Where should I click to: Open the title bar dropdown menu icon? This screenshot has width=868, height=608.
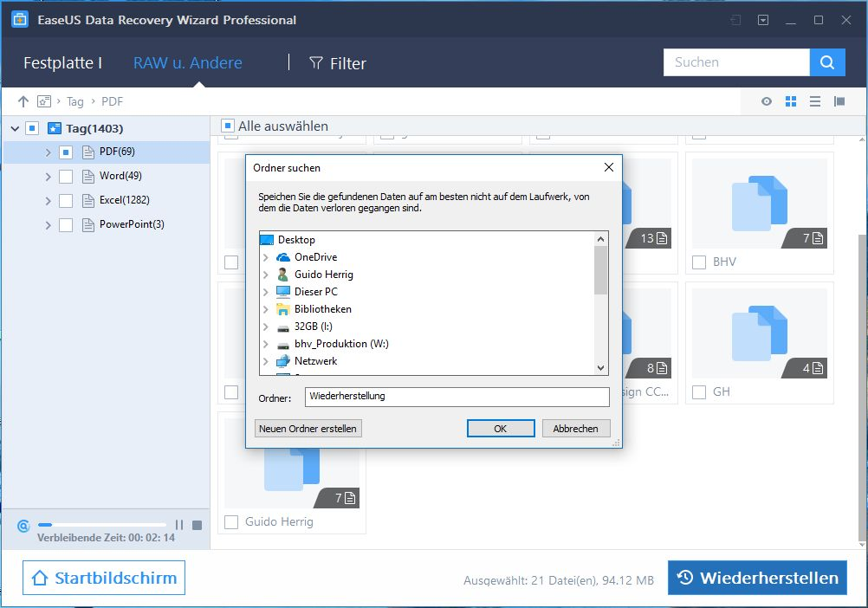(x=763, y=20)
